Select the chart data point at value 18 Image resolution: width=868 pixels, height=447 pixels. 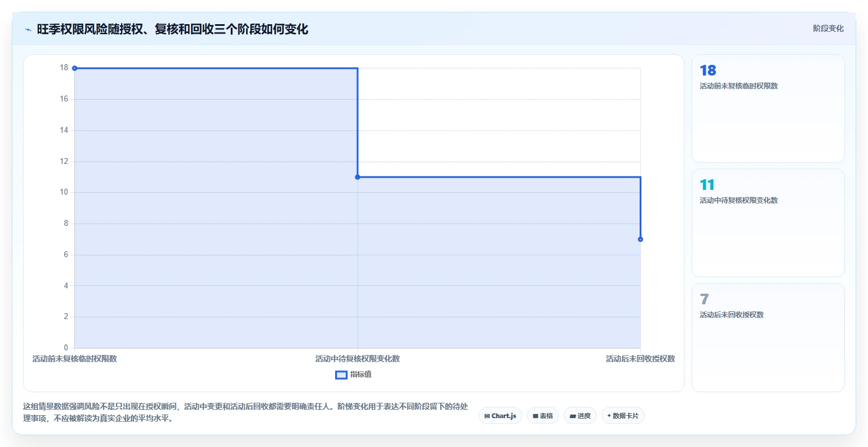tap(74, 68)
